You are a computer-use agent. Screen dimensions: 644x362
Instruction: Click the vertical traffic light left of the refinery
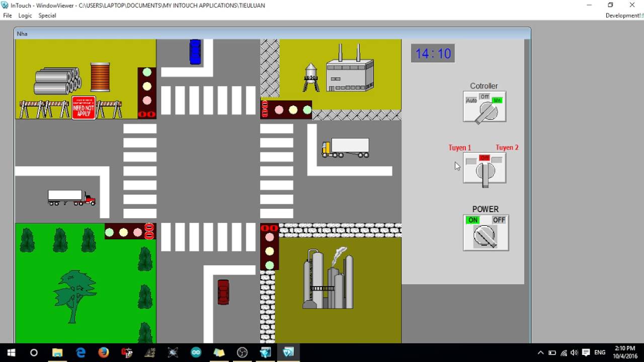click(270, 247)
